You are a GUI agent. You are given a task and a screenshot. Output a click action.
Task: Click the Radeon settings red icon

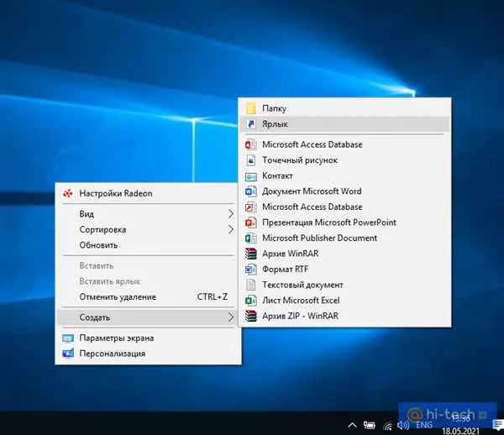pos(67,193)
